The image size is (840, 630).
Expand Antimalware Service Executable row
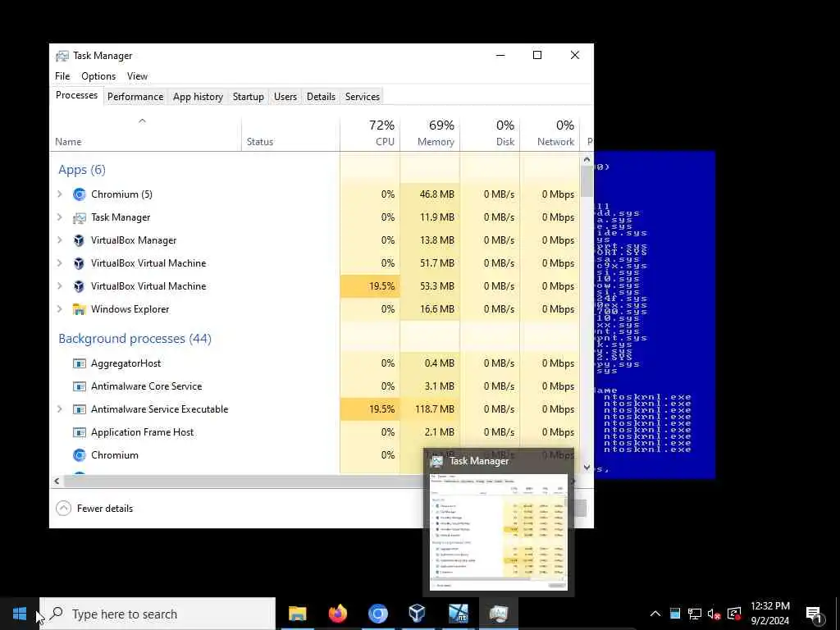tap(60, 409)
